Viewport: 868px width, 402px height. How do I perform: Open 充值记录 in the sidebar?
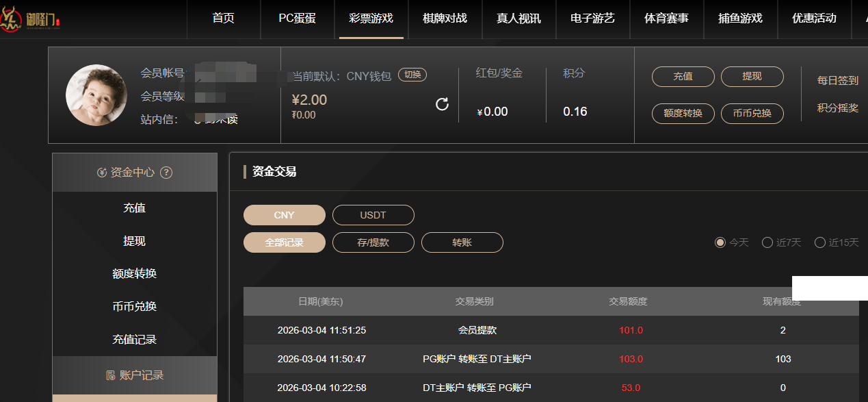(x=134, y=339)
